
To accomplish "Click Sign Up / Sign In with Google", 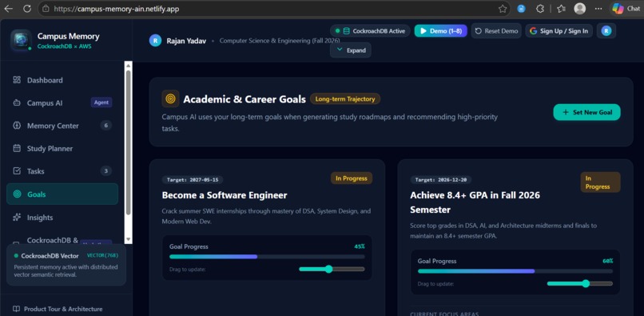I will pyautogui.click(x=559, y=31).
